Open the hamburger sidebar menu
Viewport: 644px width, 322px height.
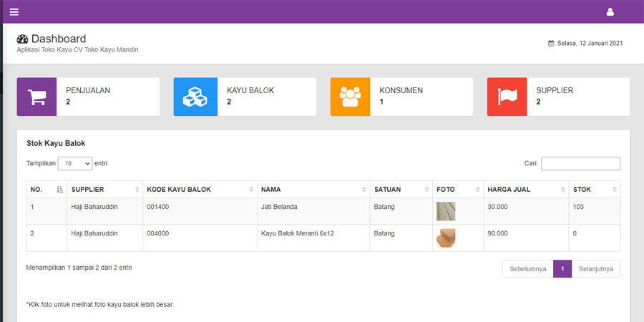pyautogui.click(x=14, y=11)
